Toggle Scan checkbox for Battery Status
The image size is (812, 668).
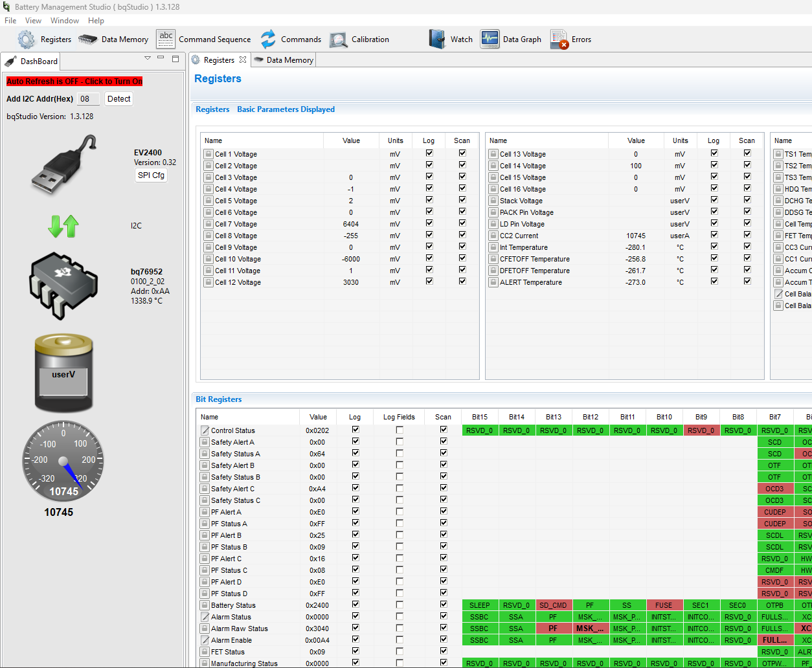pos(444,605)
